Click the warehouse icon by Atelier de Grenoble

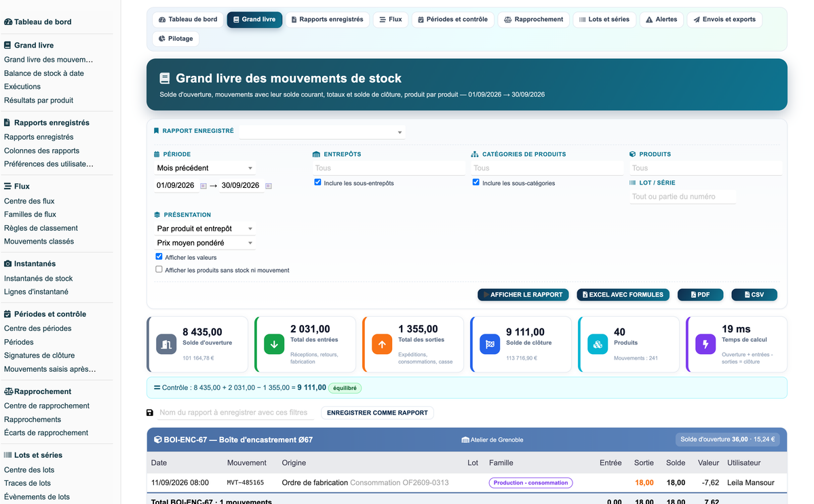click(x=465, y=440)
